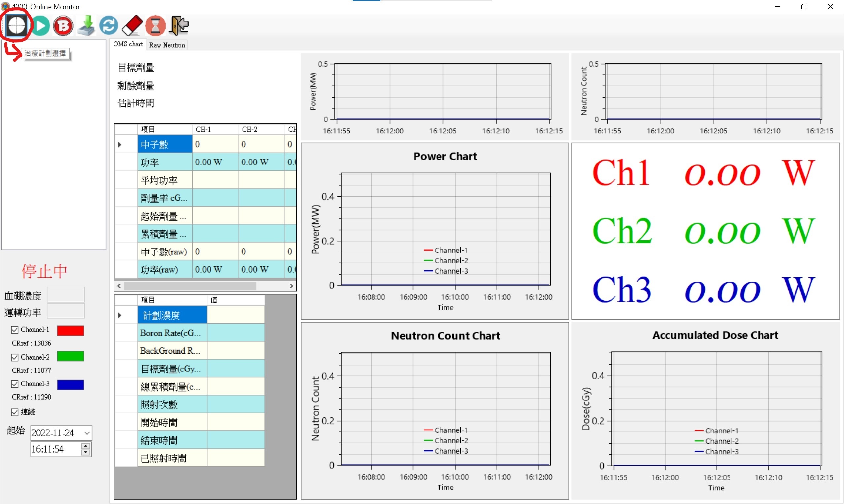Click the 血硼濃度 input field
This screenshot has width=844, height=504.
[x=66, y=295]
